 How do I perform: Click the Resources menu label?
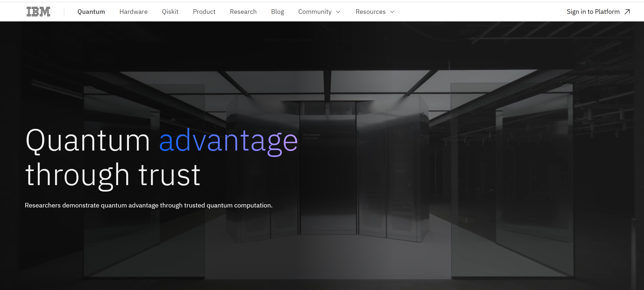point(371,12)
